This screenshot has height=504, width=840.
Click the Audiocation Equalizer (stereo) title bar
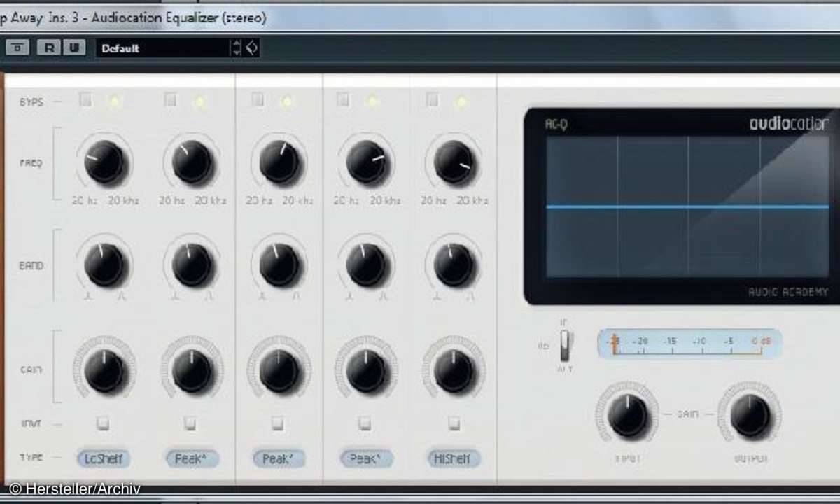[420, 17]
